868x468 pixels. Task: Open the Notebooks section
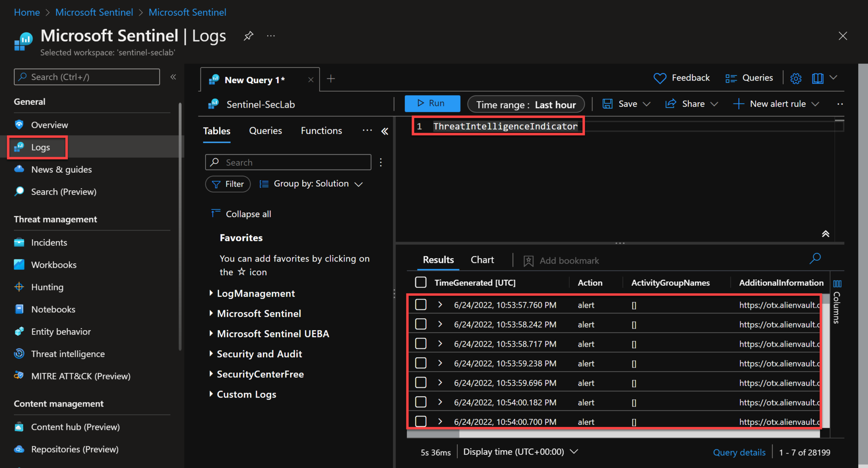click(x=53, y=309)
